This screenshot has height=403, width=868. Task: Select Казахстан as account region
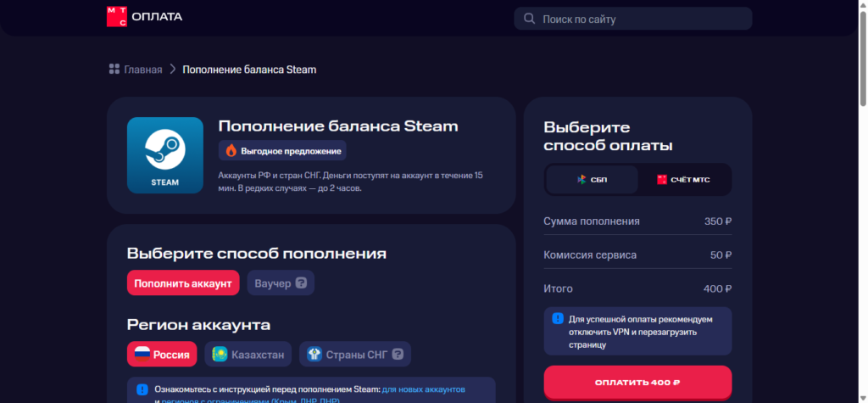coord(249,354)
